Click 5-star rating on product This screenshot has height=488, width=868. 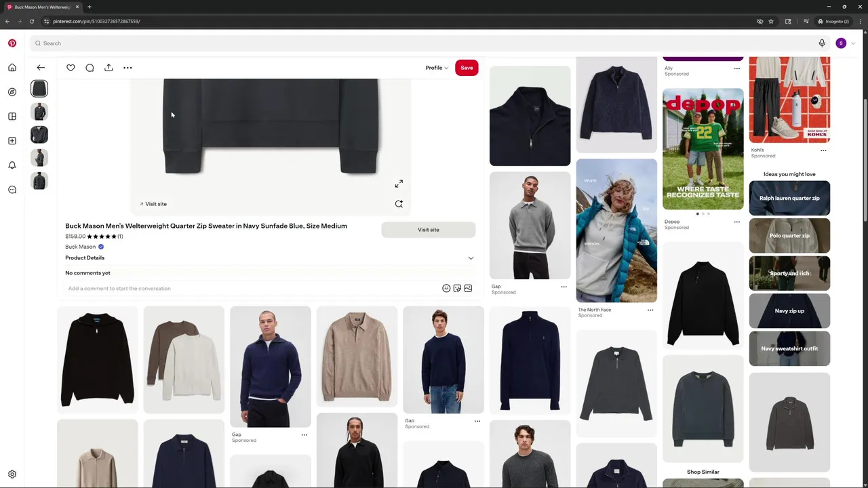pyautogui.click(x=102, y=237)
